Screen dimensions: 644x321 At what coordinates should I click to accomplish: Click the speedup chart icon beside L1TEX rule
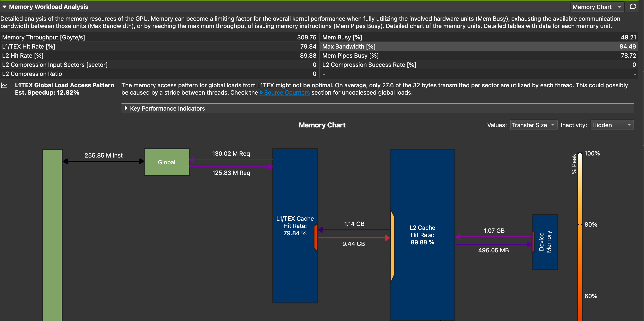(4, 85)
